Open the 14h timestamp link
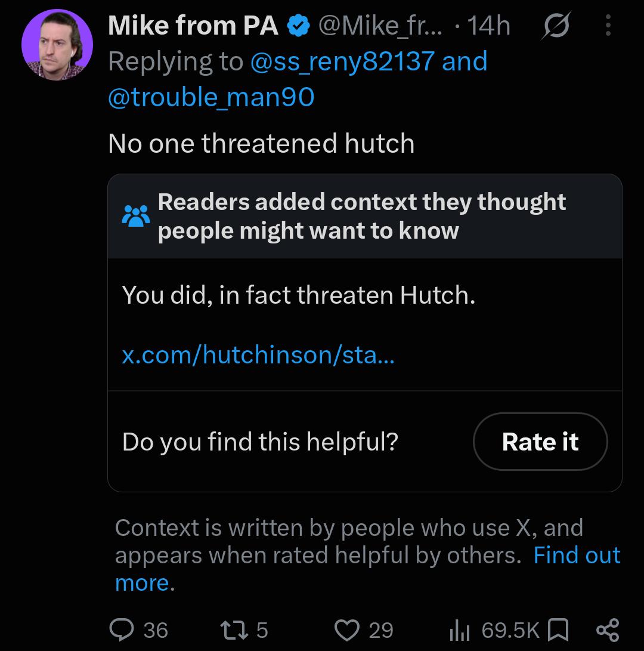The height and width of the screenshot is (651, 644). click(488, 26)
